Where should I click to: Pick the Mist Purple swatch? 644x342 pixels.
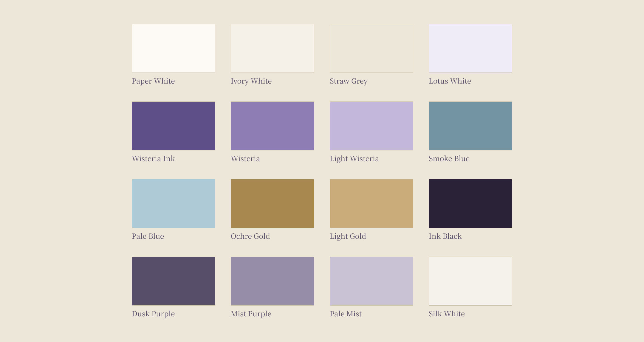tap(273, 281)
